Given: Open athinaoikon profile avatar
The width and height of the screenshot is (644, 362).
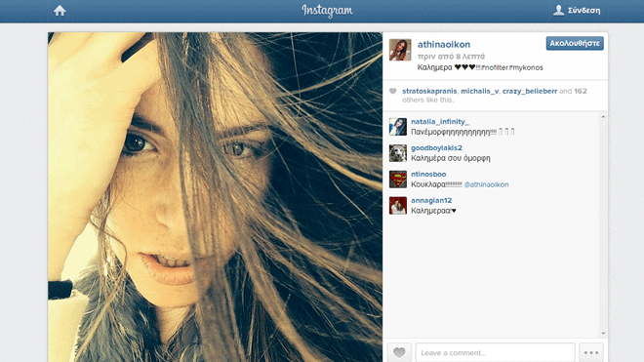Looking at the screenshot, I should [x=400, y=50].
